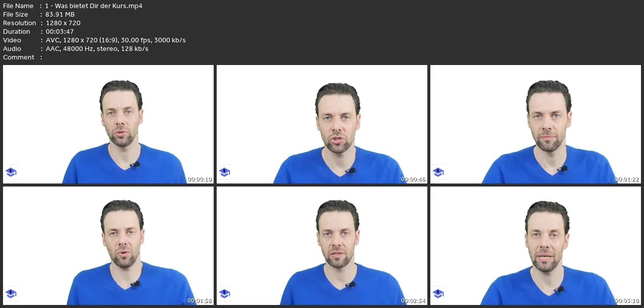Select the thumbnail frame at 00:01:22
The width and height of the screenshot is (644, 308).
pos(536,124)
